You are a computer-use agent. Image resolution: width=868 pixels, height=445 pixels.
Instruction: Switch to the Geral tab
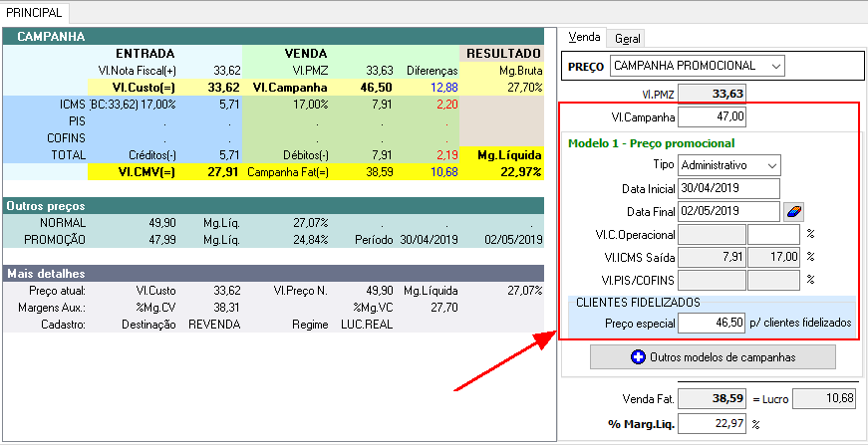(x=627, y=38)
